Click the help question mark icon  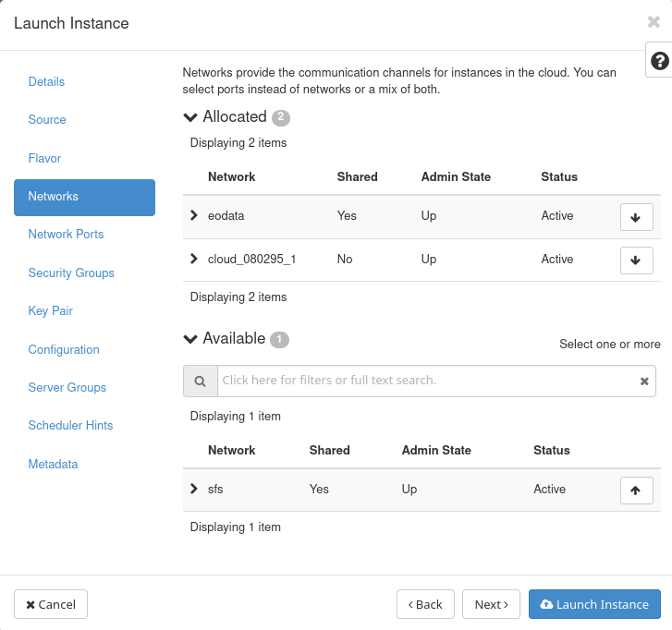click(x=659, y=61)
